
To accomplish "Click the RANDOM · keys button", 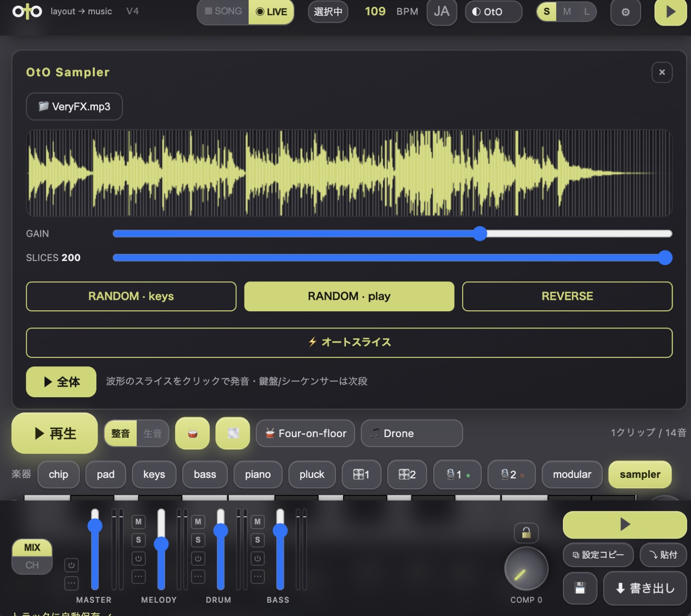I will click(131, 297).
